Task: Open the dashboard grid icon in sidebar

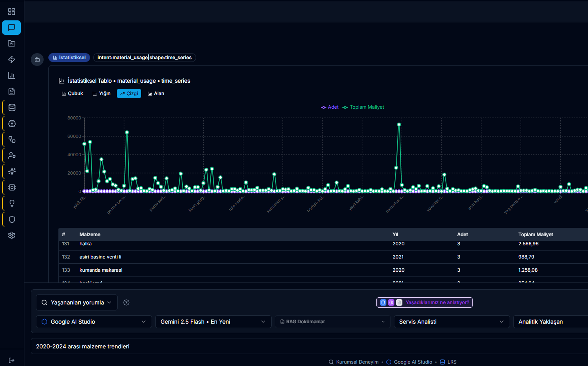Action: tap(12, 12)
